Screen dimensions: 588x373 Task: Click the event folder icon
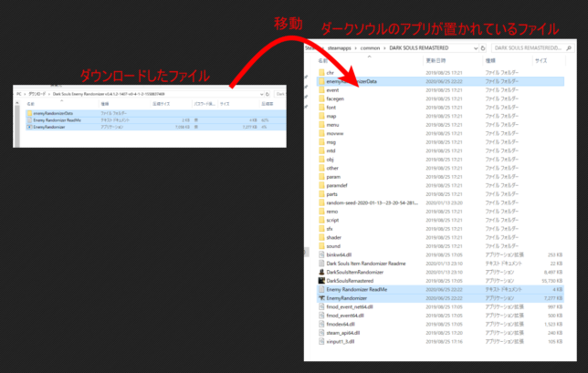coord(321,90)
